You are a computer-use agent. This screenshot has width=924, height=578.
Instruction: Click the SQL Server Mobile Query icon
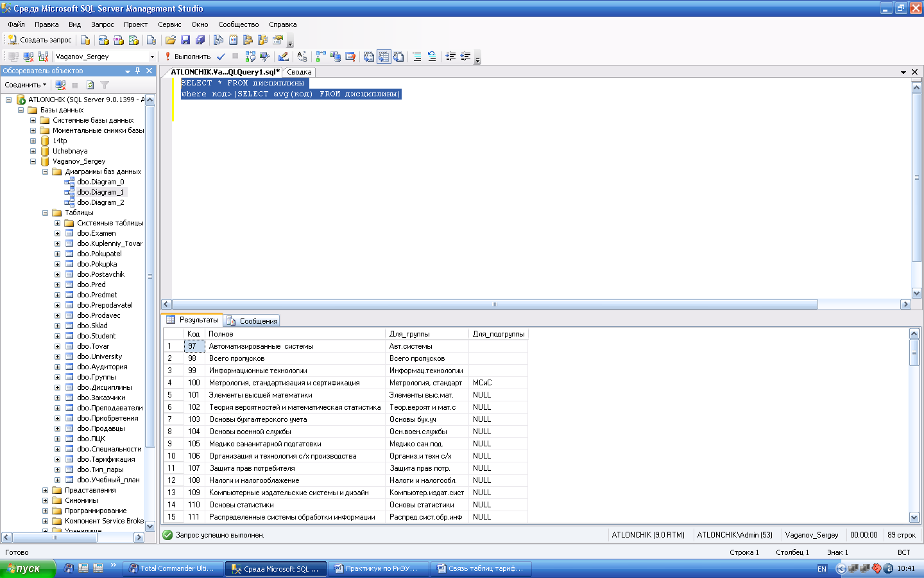(x=151, y=40)
